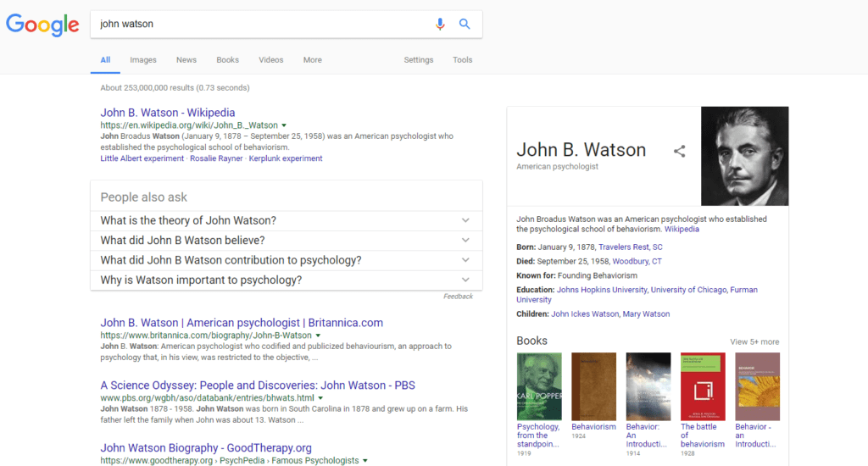
Task: Open John Ickes Watson link
Action: click(585, 313)
